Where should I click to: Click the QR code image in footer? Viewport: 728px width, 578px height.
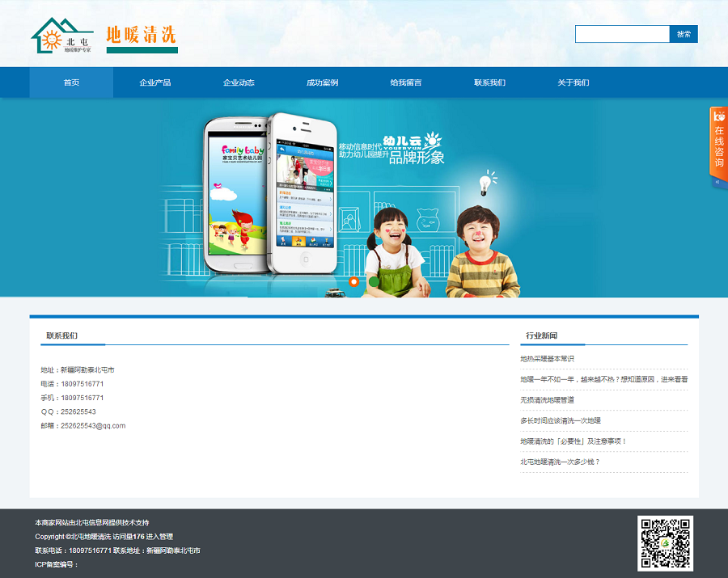pyautogui.click(x=665, y=543)
